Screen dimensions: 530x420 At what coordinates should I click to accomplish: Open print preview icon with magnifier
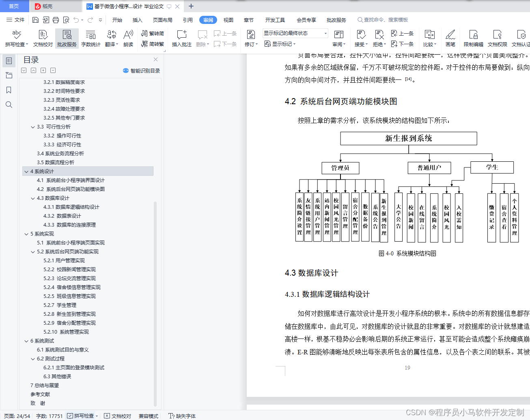click(x=66, y=20)
